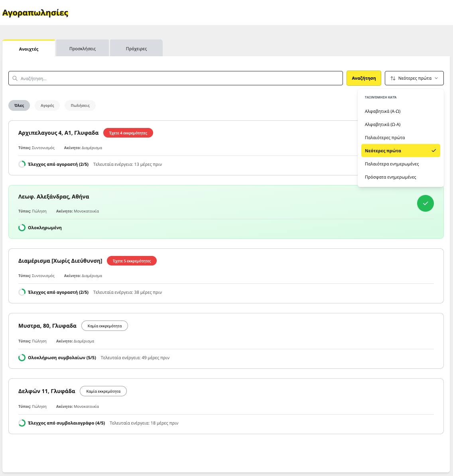453x476 pixels.
Task: Select the Αγορές filter chip
Action: (47, 105)
